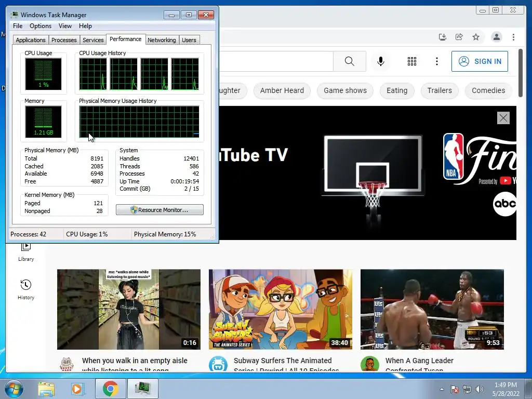Open the Options menu in Task Manager
Viewport: 532px width, 399px height.
pyautogui.click(x=41, y=26)
